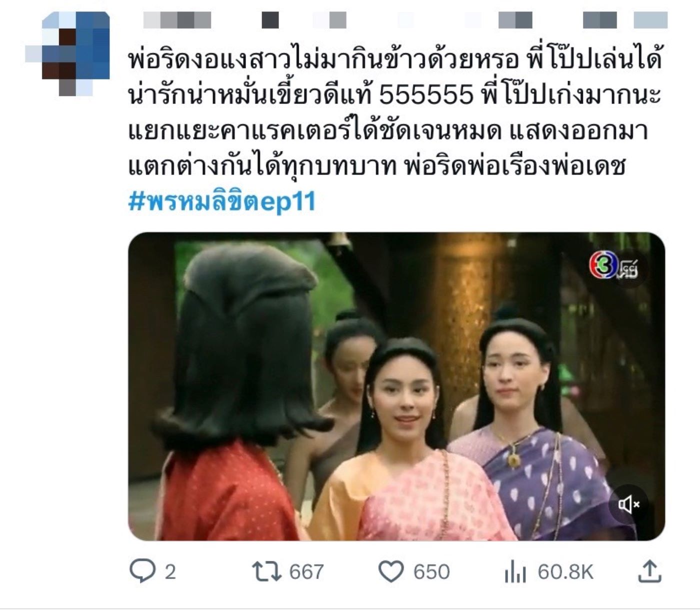Click the retweet count 667
This screenshot has width=700, height=612.
tap(306, 571)
